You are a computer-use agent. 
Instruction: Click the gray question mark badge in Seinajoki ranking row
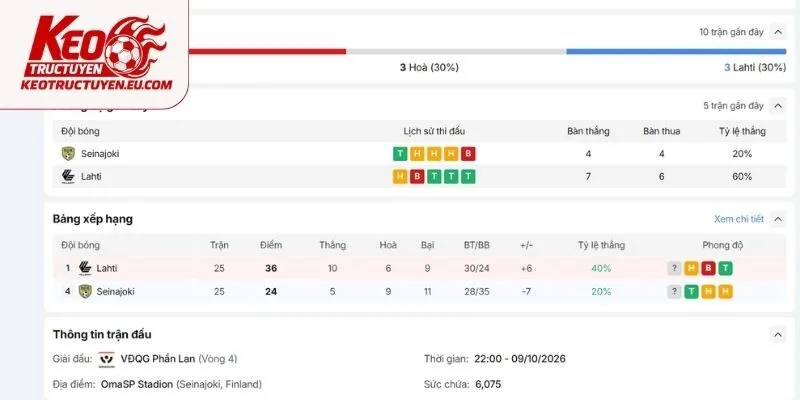pos(674,292)
